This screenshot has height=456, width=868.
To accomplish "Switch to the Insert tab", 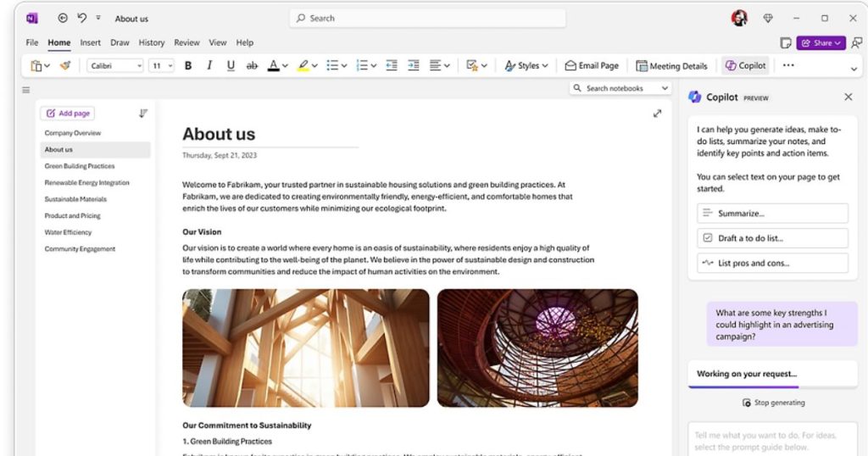I will (90, 42).
